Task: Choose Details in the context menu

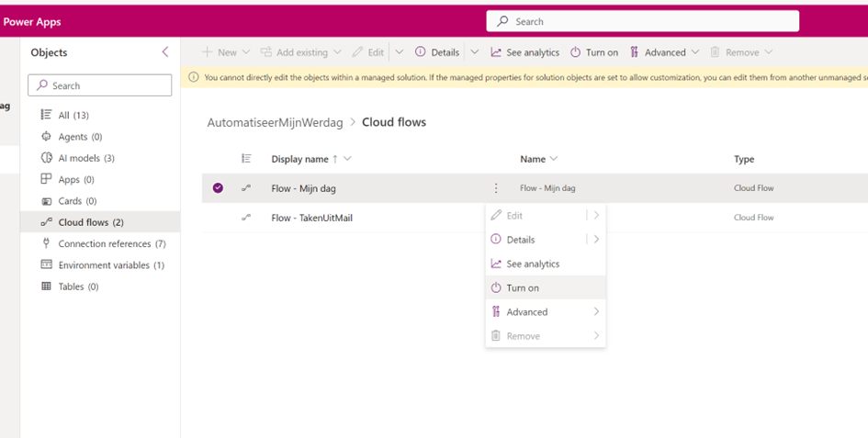Action: click(521, 240)
